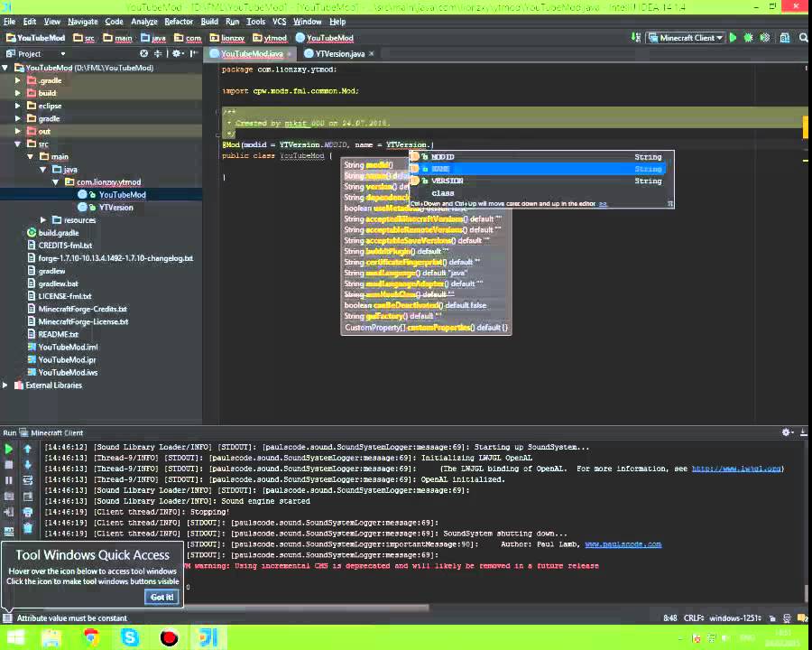Screen dimensions: 812x650
Task: Collapse the src folder
Action: click(x=18, y=144)
